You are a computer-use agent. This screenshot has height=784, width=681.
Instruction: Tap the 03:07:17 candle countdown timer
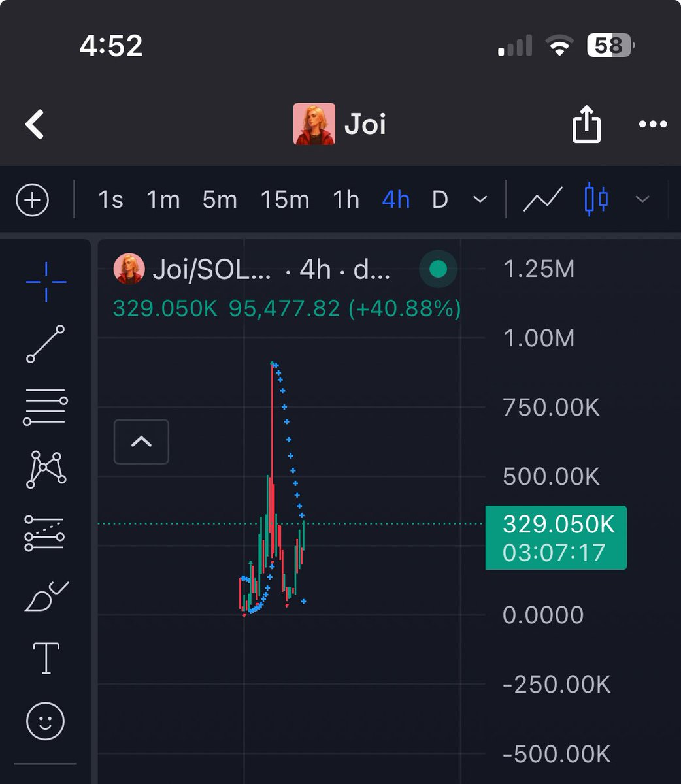tap(554, 553)
